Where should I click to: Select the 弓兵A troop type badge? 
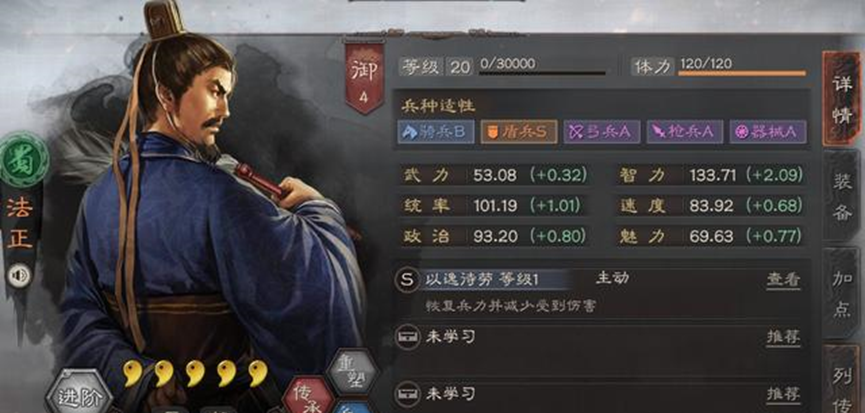[602, 132]
